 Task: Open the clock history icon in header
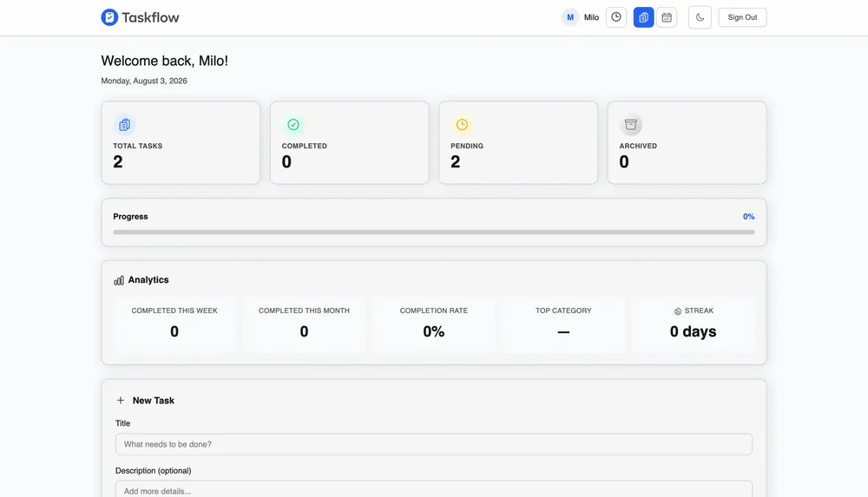[616, 17]
